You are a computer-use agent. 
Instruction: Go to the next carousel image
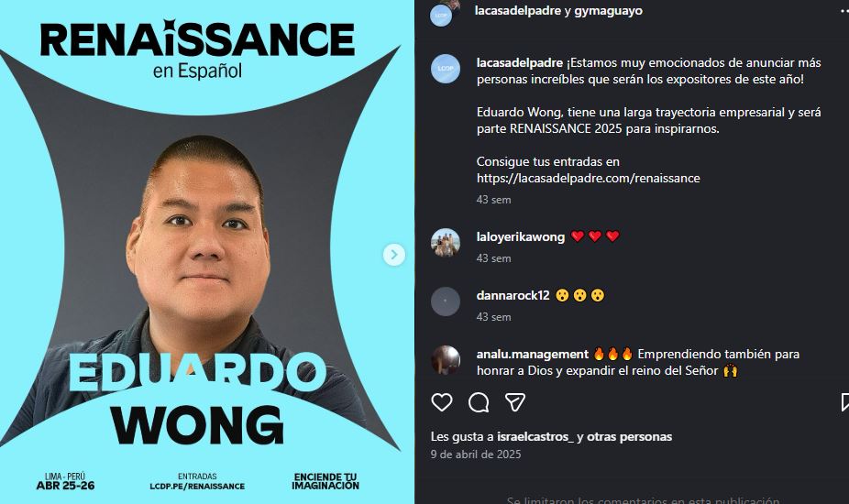pos(394,255)
